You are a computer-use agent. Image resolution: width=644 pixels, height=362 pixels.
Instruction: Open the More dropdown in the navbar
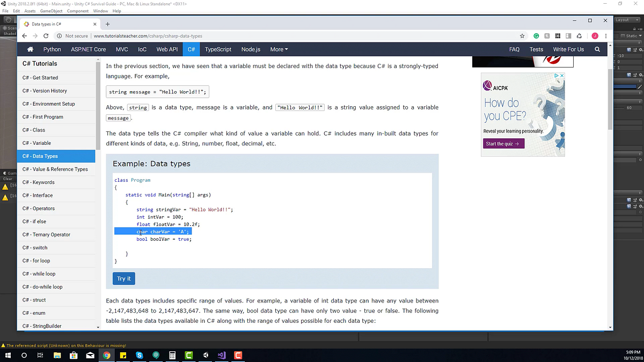pos(279,49)
